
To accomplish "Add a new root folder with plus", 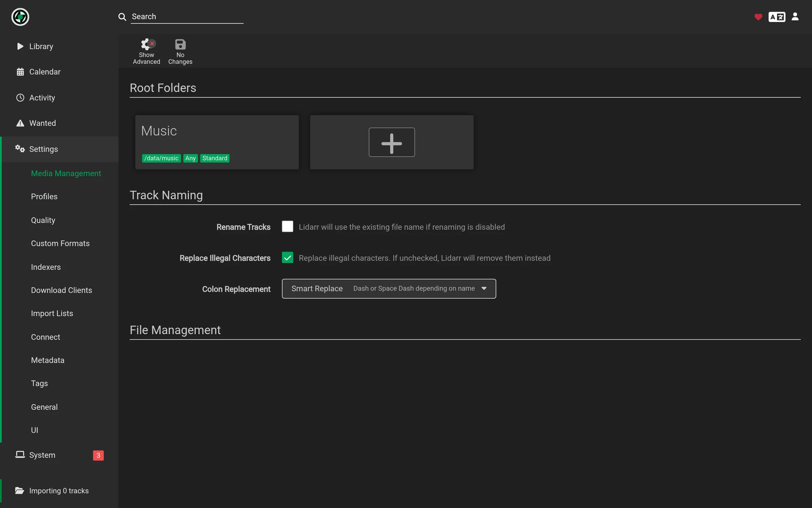I will point(392,142).
